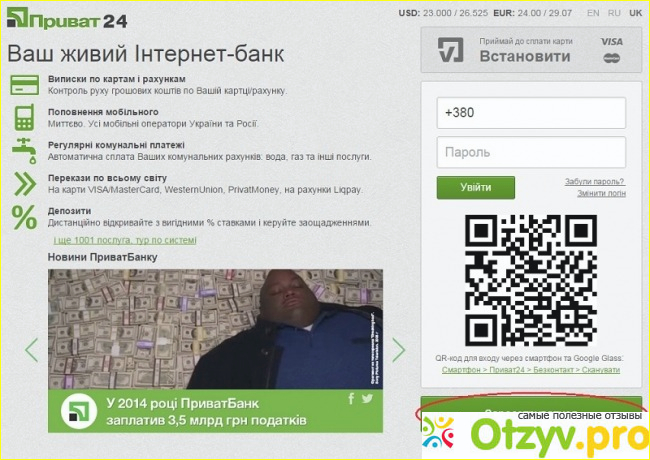The width and height of the screenshot is (650, 460).
Task: Share news on Twitter icon
Action: point(367,399)
